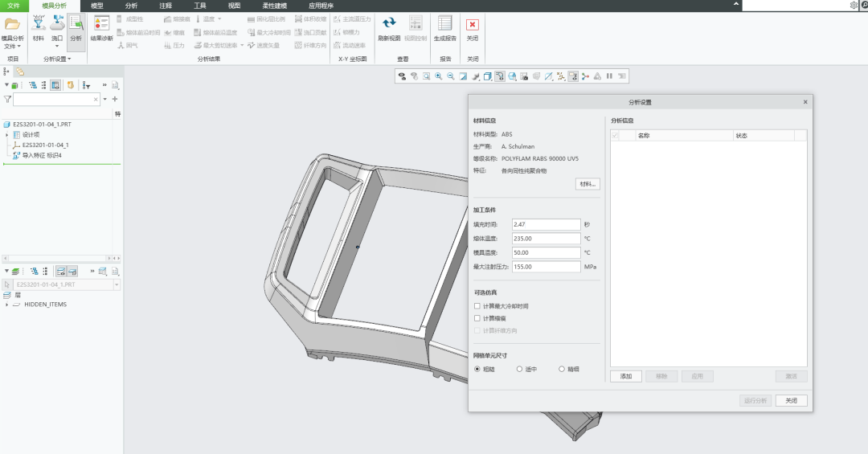868x454 pixels.
Task: Select the 粗糙 mesh size radio
Action: 477,369
